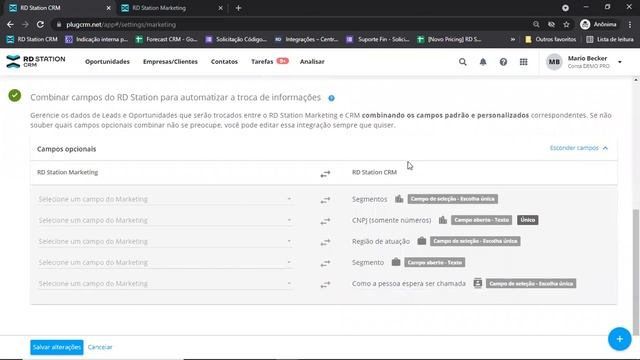Open Marketing field dropdown for Segmento
640x360 pixels.
click(164, 262)
